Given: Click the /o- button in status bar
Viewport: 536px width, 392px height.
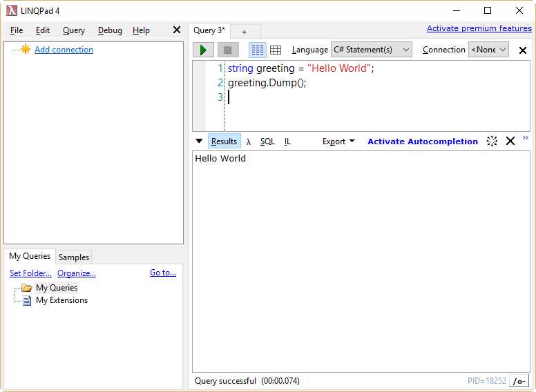Looking at the screenshot, I should (519, 381).
